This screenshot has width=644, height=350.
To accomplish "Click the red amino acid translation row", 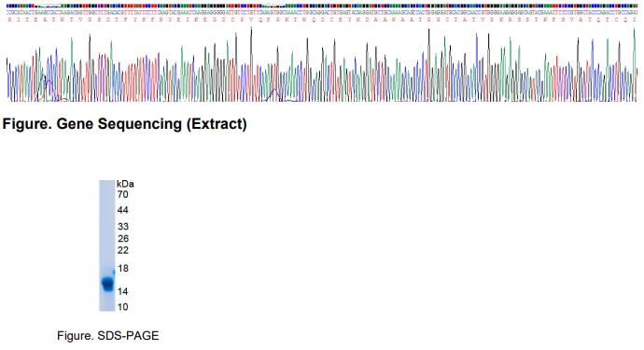I will [x=322, y=20].
